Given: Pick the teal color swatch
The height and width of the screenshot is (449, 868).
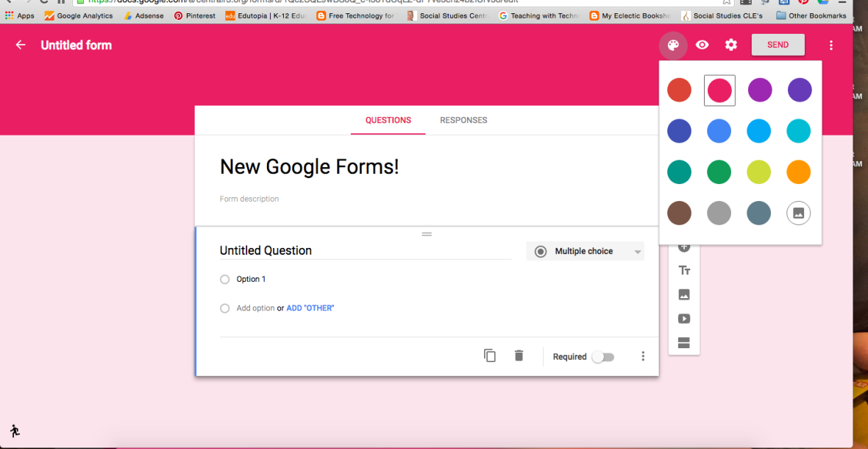Looking at the screenshot, I should tap(679, 172).
